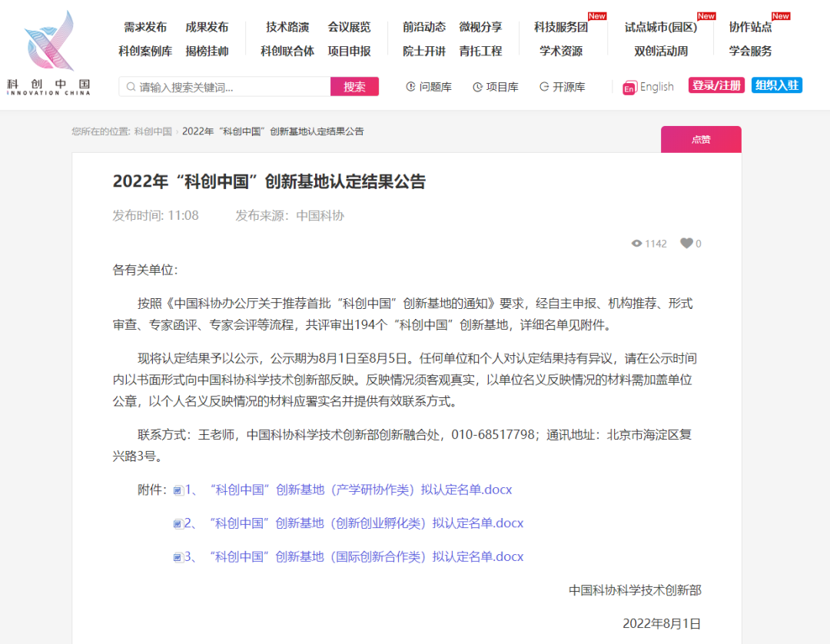Click the keyword search input field
Viewport: 830px width, 644px height.
(x=223, y=86)
